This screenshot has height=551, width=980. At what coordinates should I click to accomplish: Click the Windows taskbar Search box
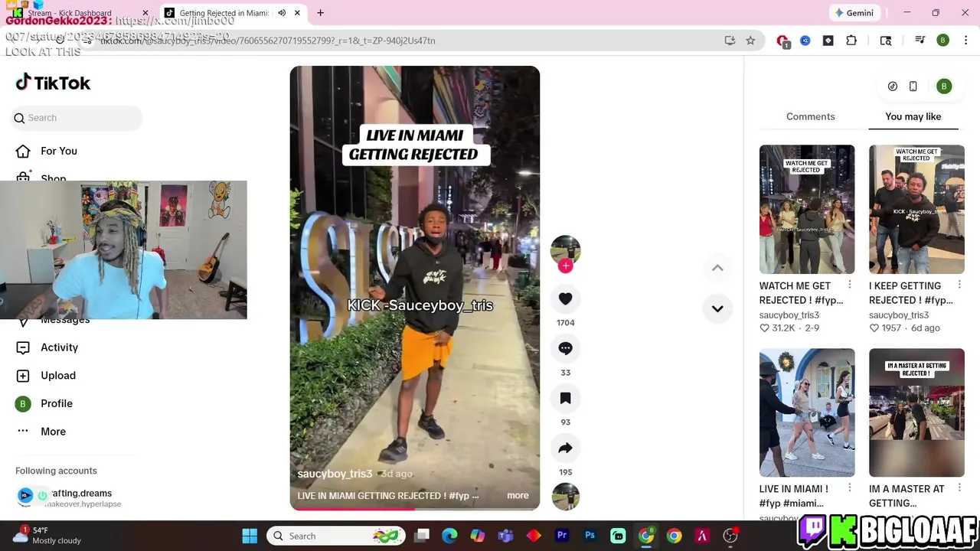335,536
